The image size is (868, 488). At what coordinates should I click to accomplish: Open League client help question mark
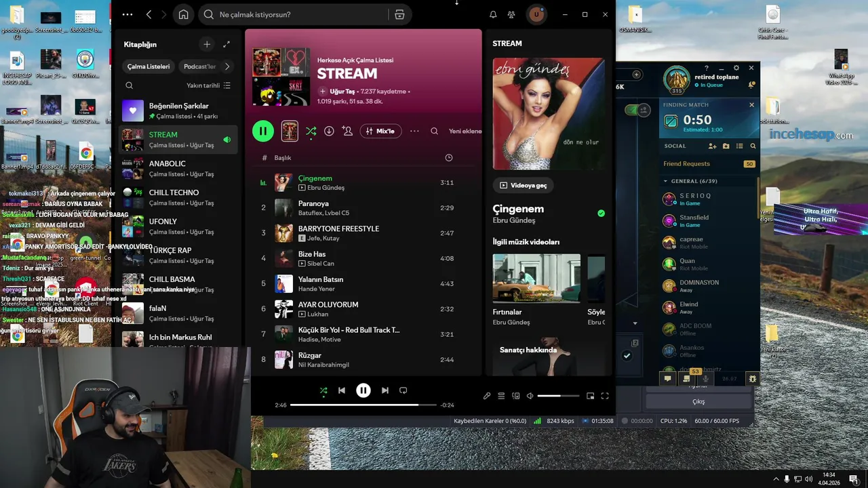[x=707, y=68]
